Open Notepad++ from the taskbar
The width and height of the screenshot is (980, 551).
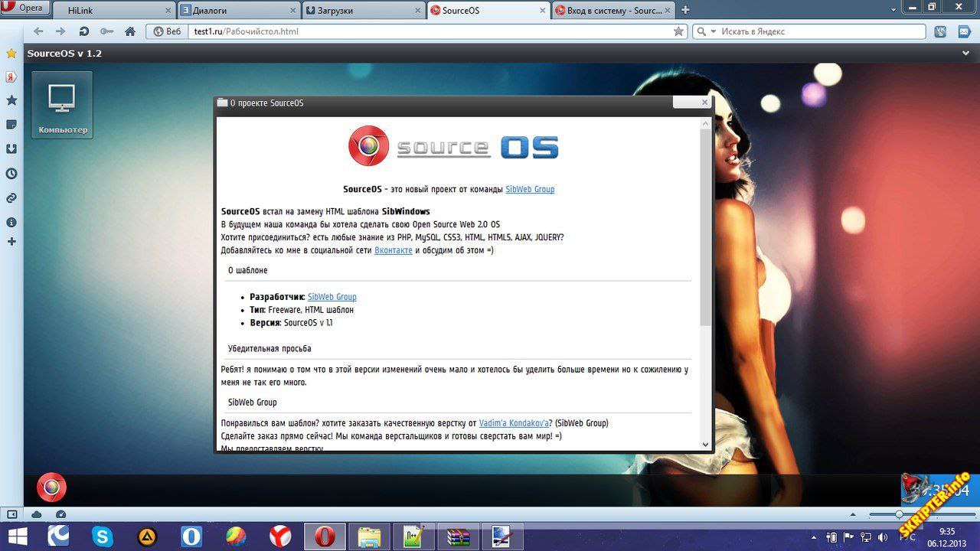[413, 536]
